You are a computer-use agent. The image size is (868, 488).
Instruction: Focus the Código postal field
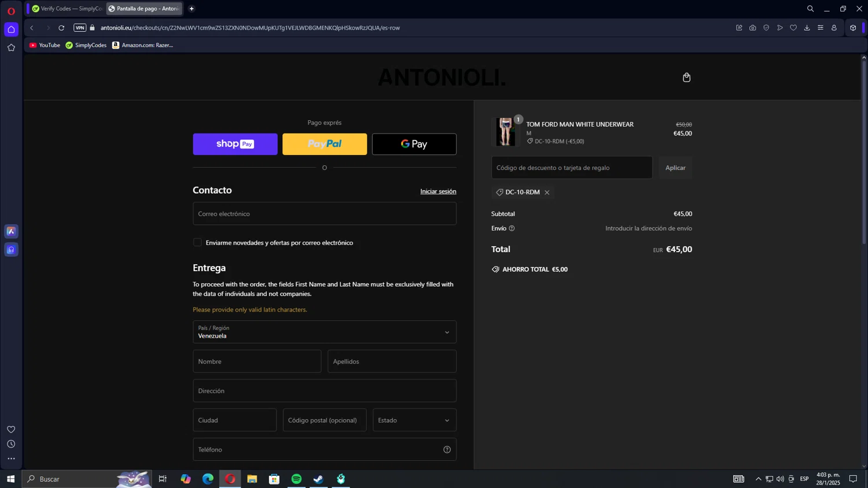(x=325, y=420)
